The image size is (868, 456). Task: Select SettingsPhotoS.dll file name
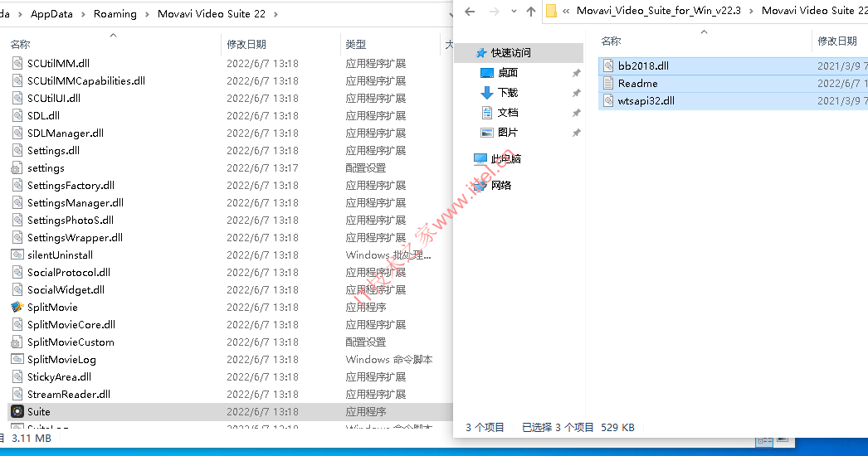point(71,221)
